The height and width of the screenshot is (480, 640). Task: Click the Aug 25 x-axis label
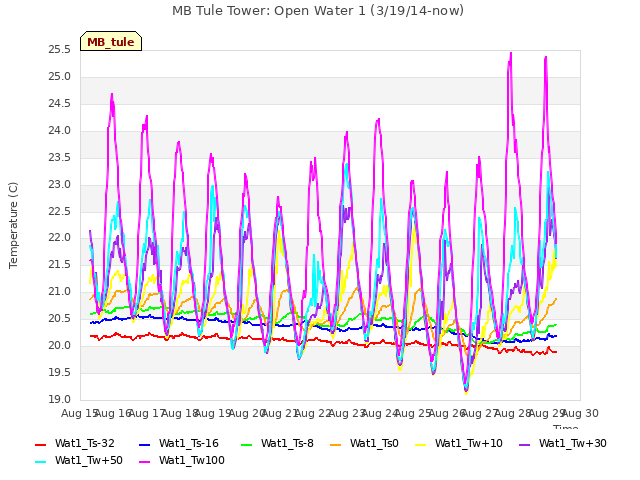coord(414,413)
